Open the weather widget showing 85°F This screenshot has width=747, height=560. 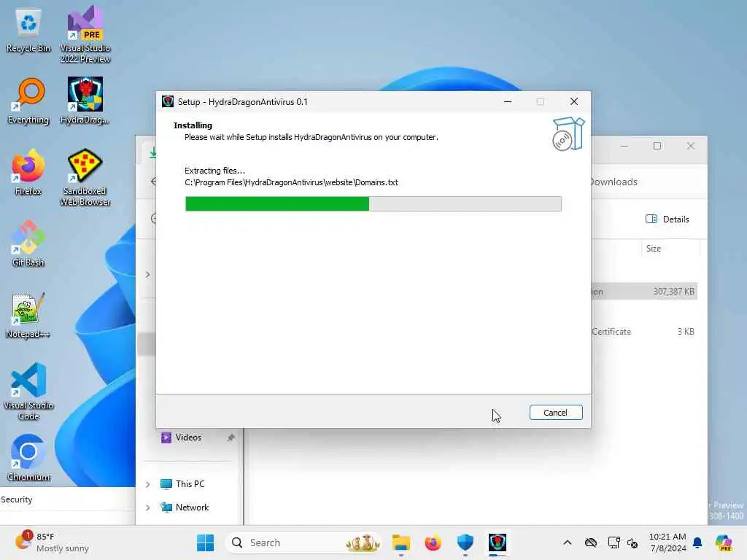[x=51, y=542]
